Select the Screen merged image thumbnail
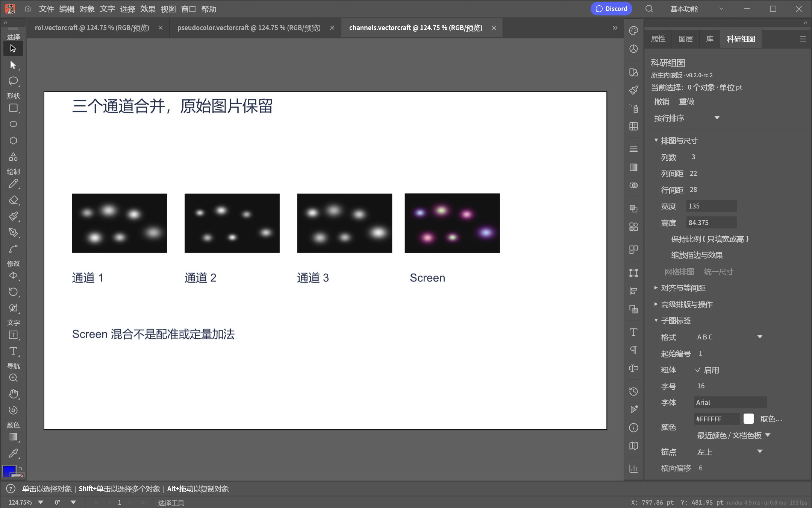 452,223
